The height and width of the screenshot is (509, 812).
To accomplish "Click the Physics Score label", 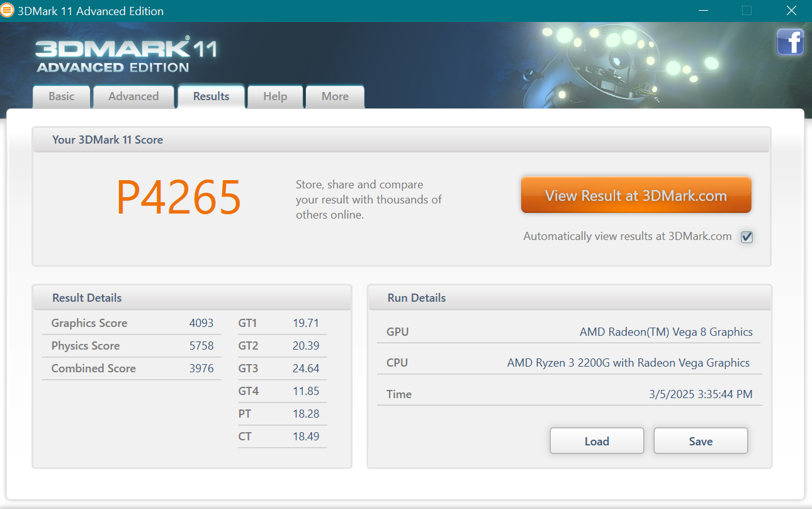I will click(86, 346).
